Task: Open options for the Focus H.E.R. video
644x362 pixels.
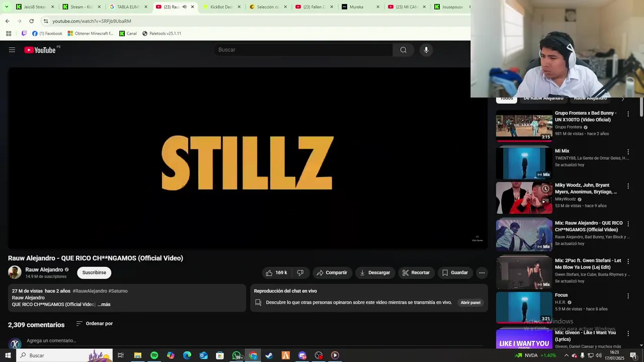Action: point(628,296)
